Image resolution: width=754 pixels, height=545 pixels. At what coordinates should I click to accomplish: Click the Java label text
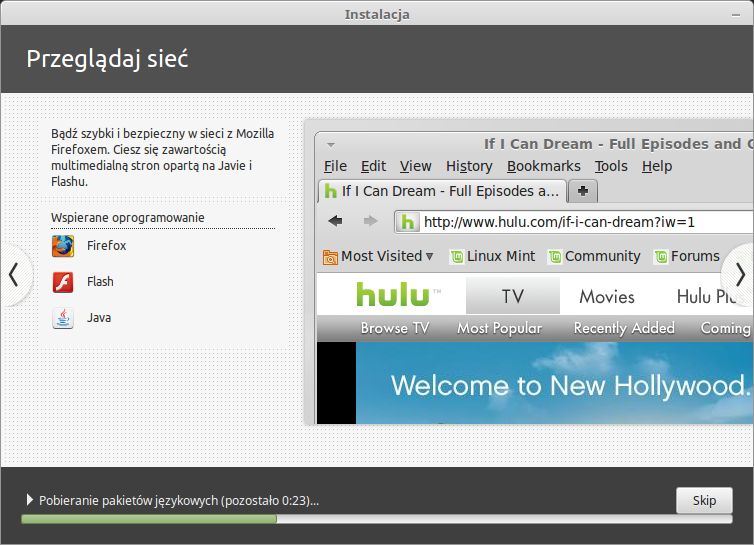(99, 317)
